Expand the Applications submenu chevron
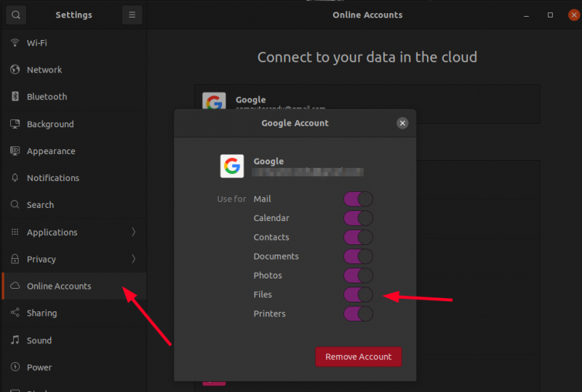Image resolution: width=582 pixels, height=392 pixels. coord(133,233)
